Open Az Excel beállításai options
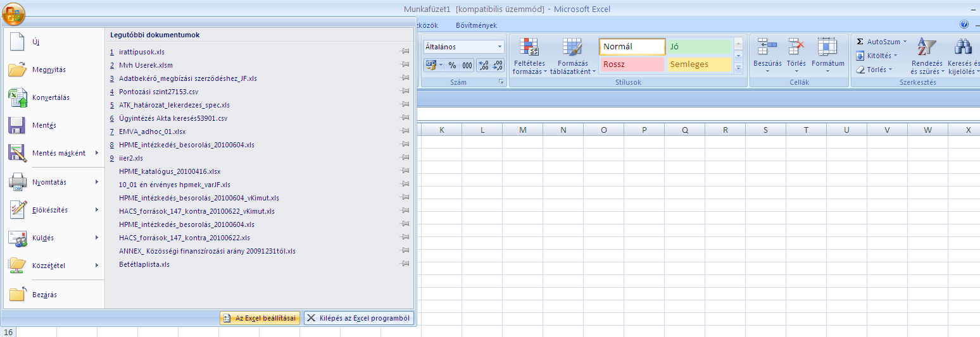This screenshot has width=980, height=337. coord(260,318)
